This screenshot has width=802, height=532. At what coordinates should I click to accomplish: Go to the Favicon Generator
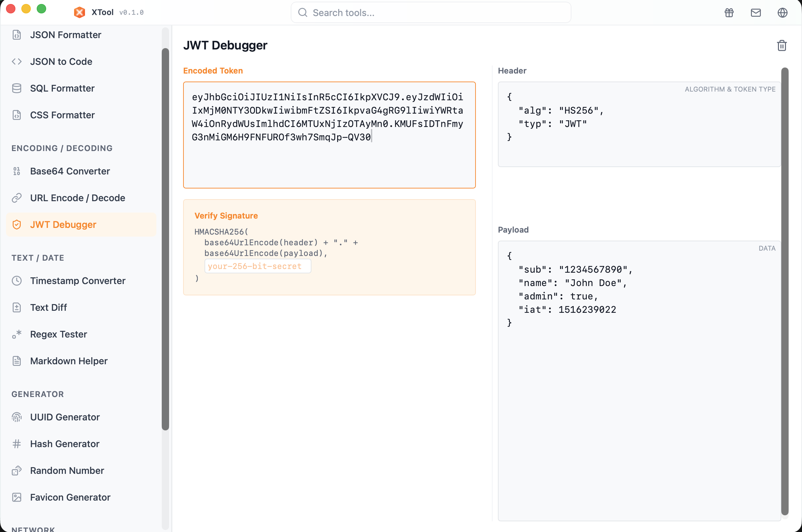[x=70, y=497]
